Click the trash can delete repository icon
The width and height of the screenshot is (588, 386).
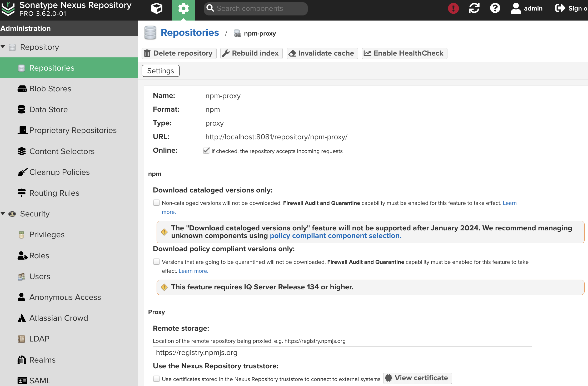148,53
